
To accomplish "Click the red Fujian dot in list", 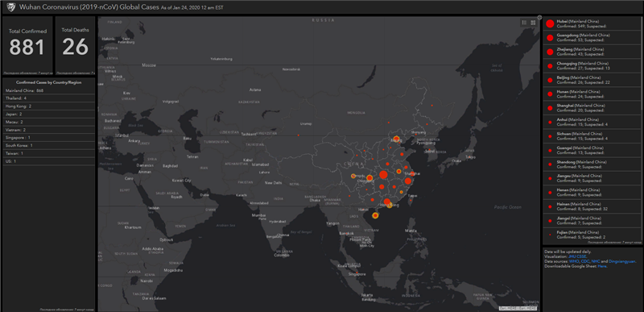I will [550, 235].
